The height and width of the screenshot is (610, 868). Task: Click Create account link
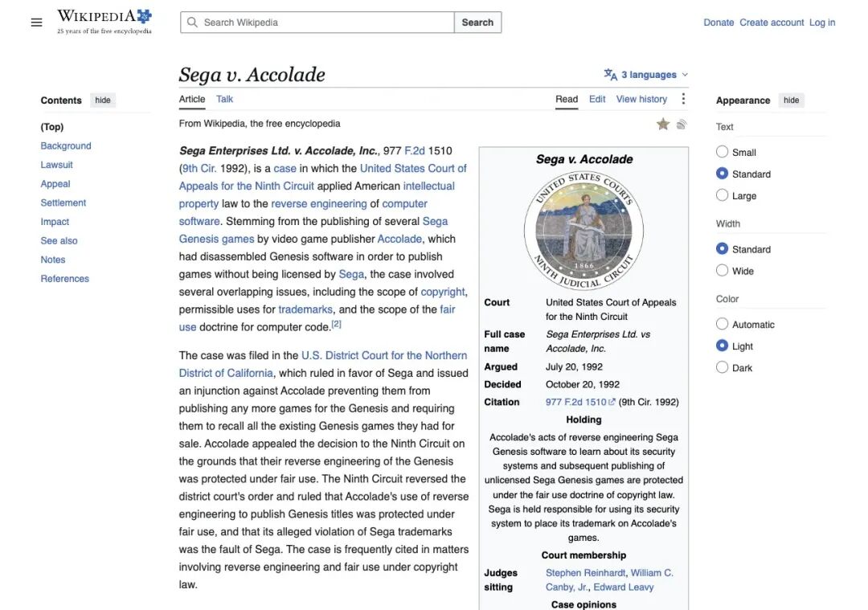click(x=771, y=23)
